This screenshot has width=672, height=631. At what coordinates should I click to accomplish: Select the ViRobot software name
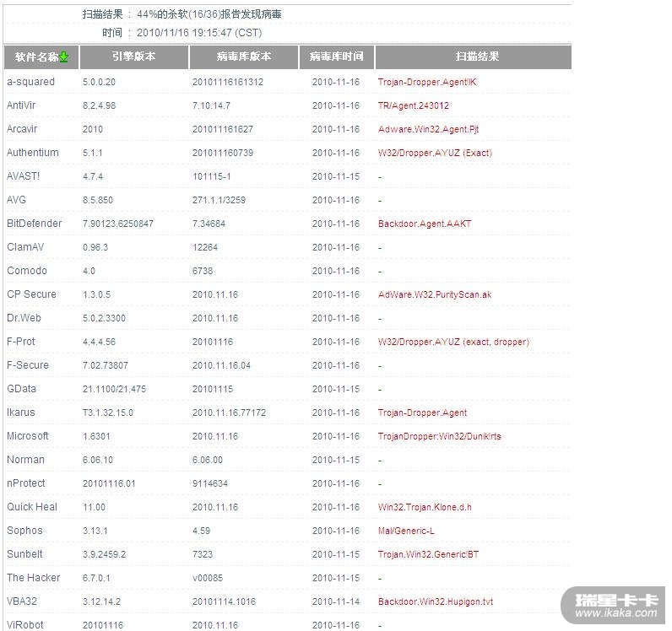(x=24, y=624)
